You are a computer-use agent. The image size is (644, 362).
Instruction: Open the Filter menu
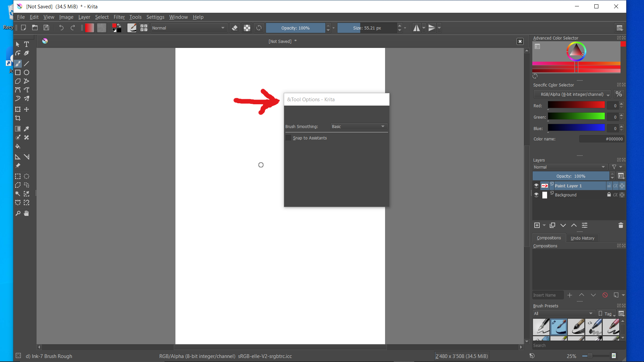[x=119, y=17]
